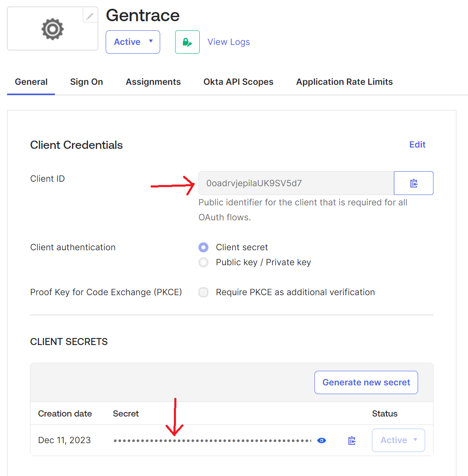Click the Gentrace gear logo image
Image resolution: width=468 pixels, height=476 pixels.
[52, 29]
